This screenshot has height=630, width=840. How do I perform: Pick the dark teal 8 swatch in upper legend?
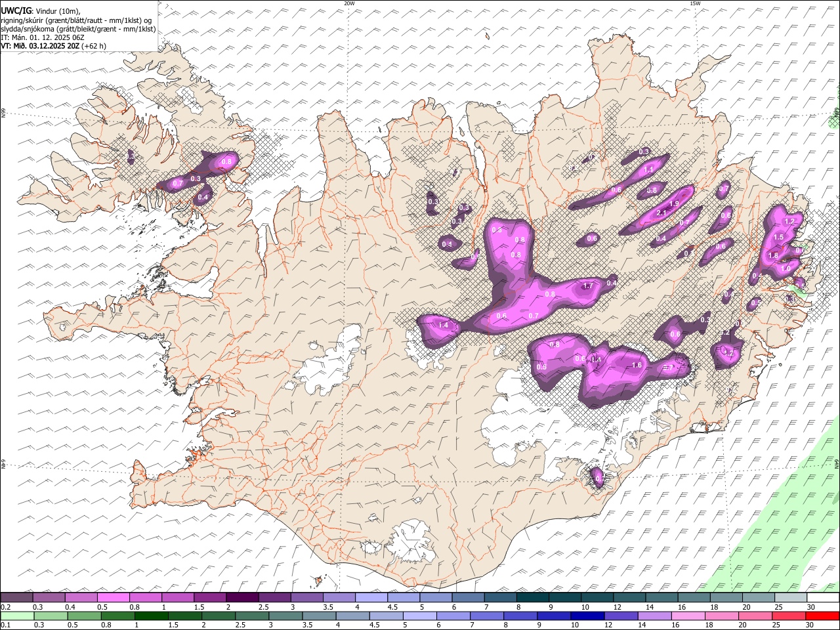click(533, 598)
